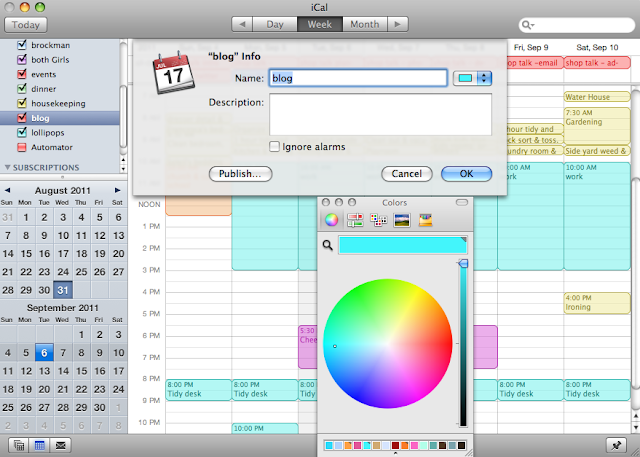Image resolution: width=640 pixels, height=457 pixels.
Task: Uncheck the brockman calendar
Action: coord(22,45)
